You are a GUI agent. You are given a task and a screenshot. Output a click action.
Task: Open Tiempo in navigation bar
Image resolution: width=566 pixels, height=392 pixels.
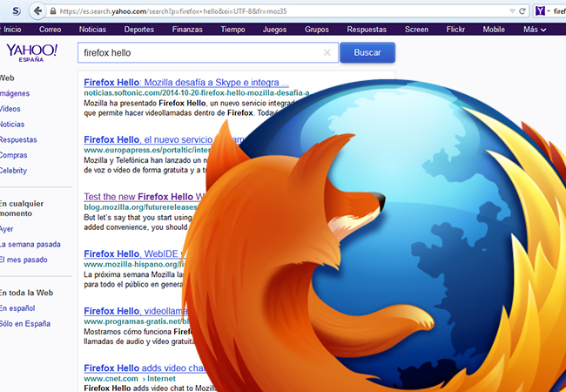[232, 30]
